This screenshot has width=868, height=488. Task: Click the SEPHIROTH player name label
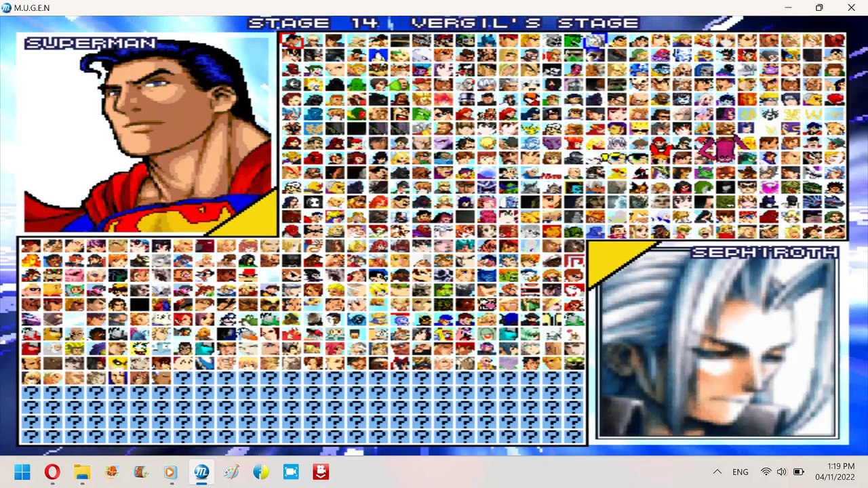pos(764,253)
